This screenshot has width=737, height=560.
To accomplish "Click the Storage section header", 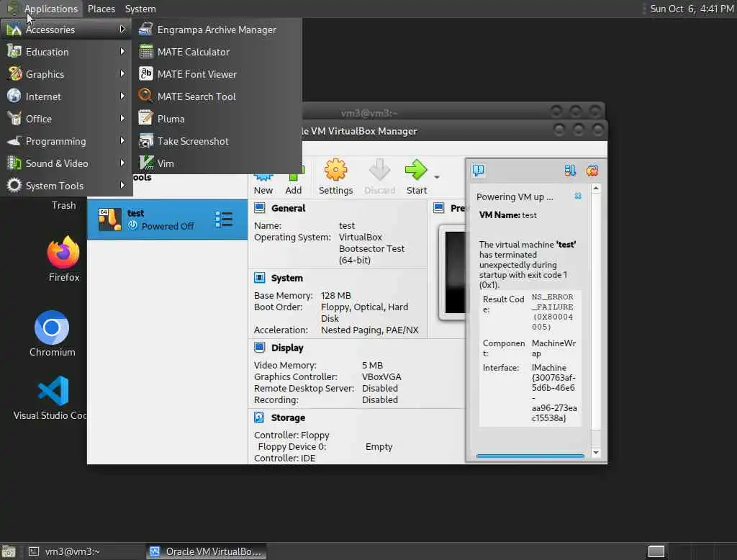I will (288, 417).
